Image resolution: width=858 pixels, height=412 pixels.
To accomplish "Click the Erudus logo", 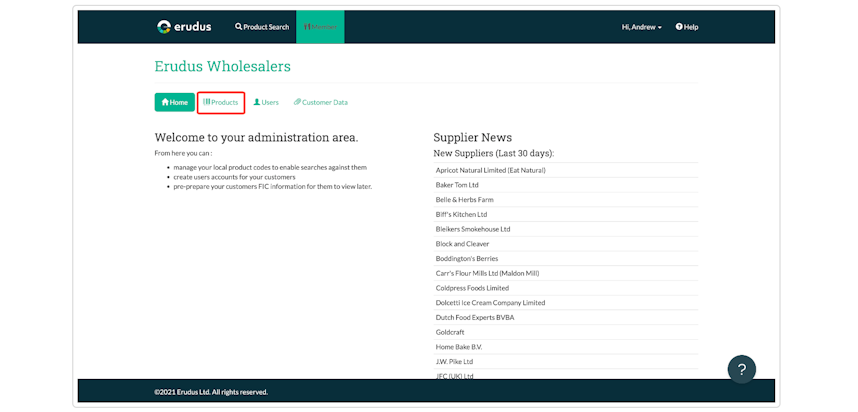I will pyautogui.click(x=184, y=27).
